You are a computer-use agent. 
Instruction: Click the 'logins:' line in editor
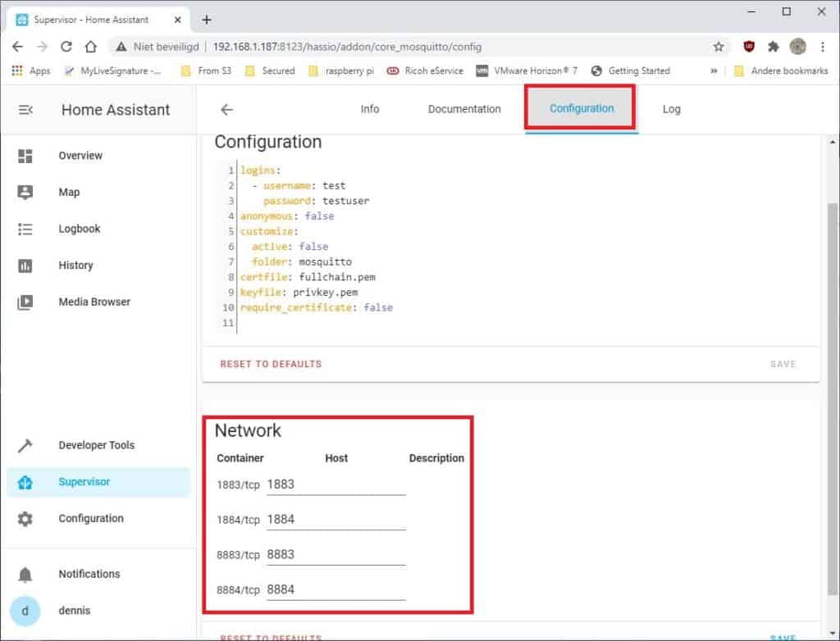point(260,170)
